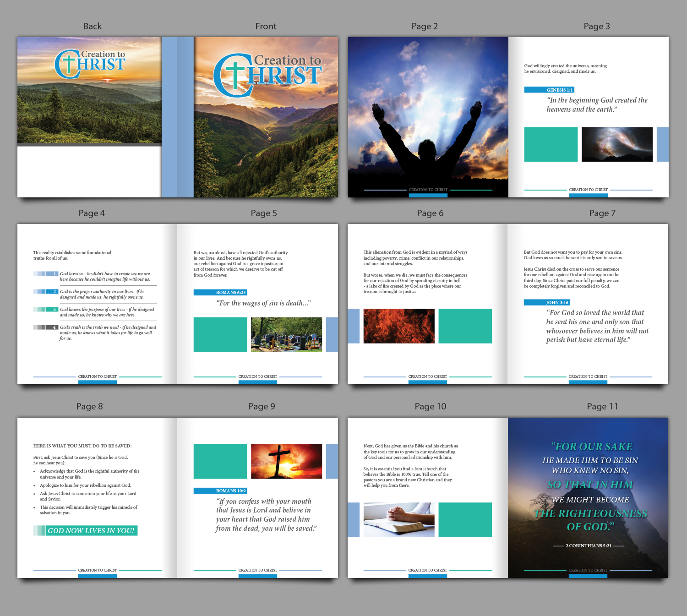Click the teal square on Page 3
The width and height of the screenshot is (687, 616).
(x=551, y=144)
